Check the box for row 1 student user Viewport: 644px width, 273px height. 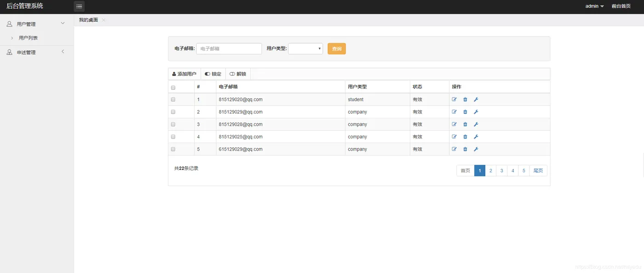pyautogui.click(x=173, y=99)
